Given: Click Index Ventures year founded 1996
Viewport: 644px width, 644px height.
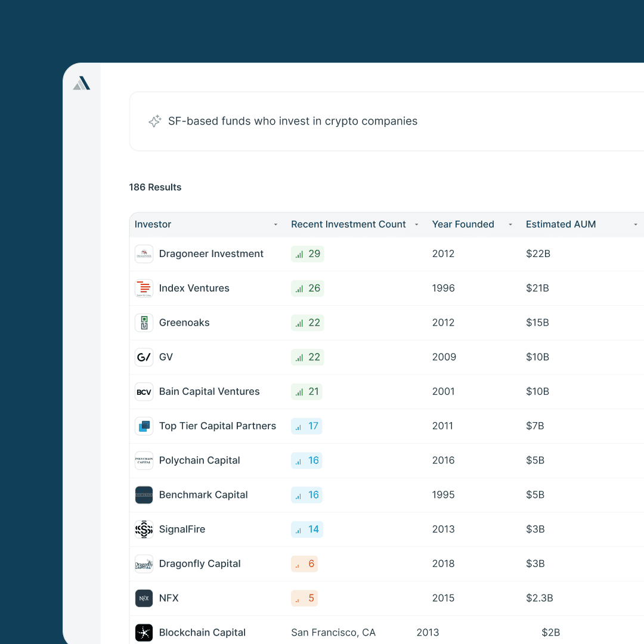Looking at the screenshot, I should point(443,289).
